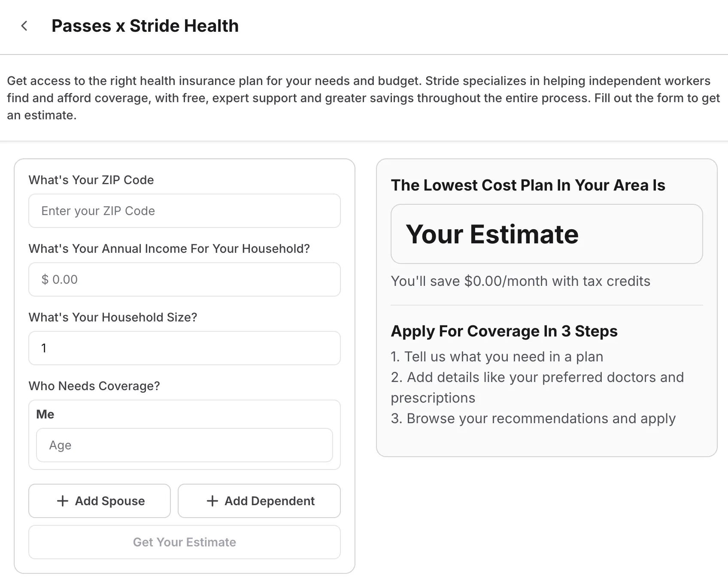Click the household size field showing 1

[x=184, y=348]
